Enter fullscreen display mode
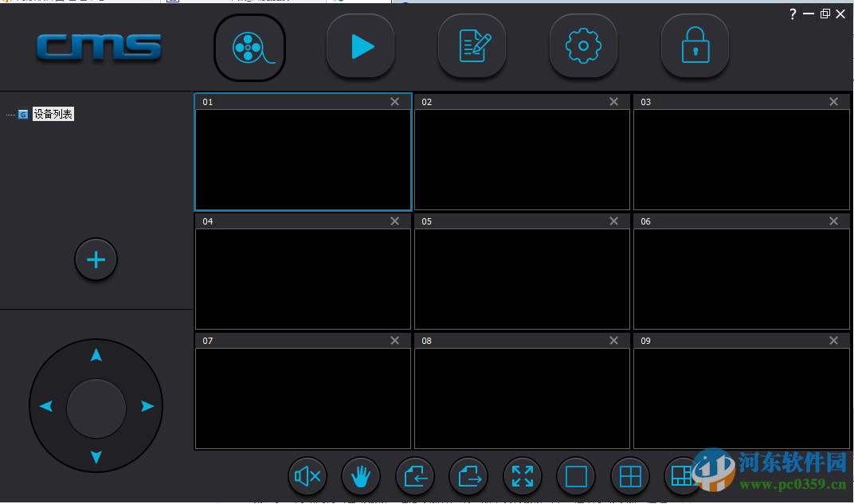Screen dimensions: 854x504 (523, 476)
